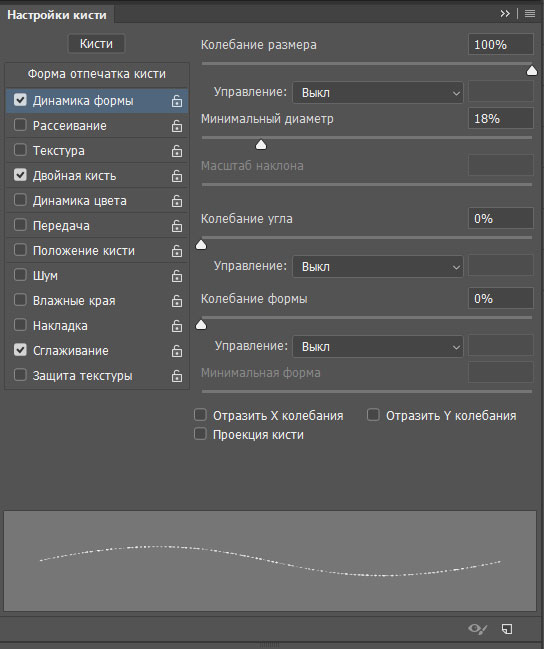Open Управление dropdown under Колебание угла
This screenshot has height=649, width=544.
point(378,267)
